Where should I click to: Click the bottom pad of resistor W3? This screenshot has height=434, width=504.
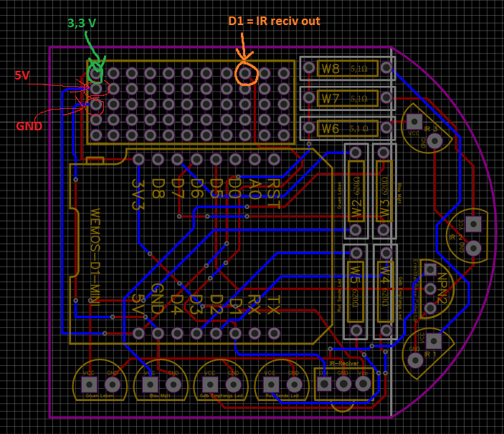[x=383, y=229]
